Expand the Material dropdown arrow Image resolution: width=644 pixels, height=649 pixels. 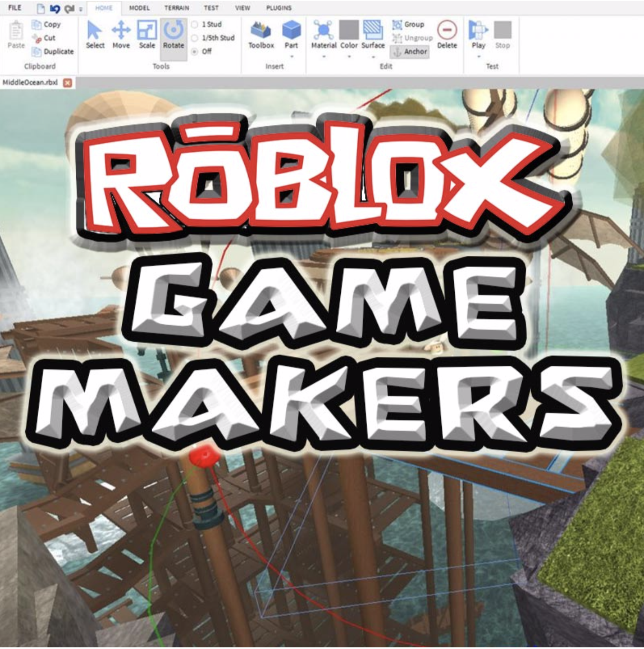point(324,56)
